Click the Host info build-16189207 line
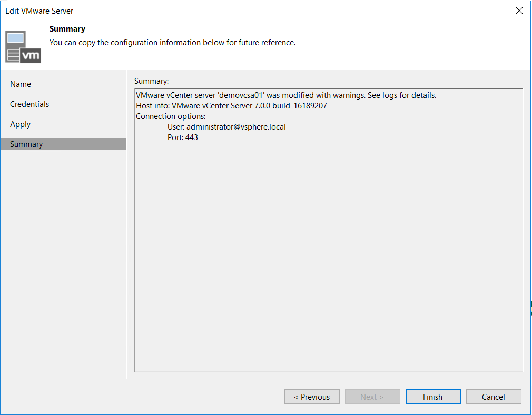Image resolution: width=532 pixels, height=415 pixels. (x=231, y=106)
